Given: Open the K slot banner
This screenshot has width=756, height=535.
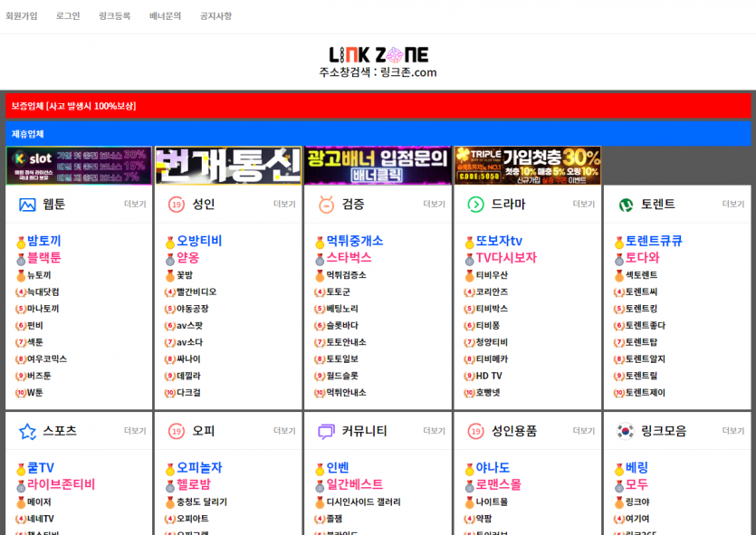Looking at the screenshot, I should (79, 166).
